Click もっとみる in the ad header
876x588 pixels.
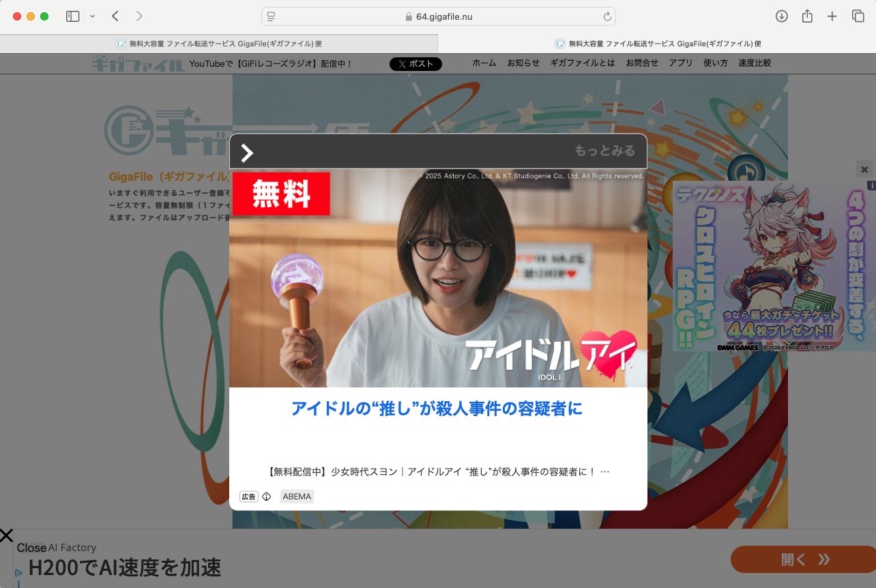click(604, 151)
